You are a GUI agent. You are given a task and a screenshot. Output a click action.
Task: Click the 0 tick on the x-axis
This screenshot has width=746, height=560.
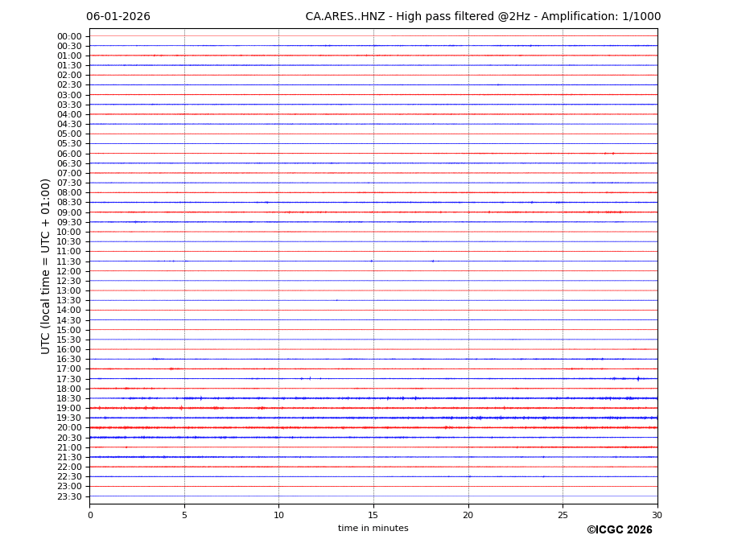click(90, 515)
